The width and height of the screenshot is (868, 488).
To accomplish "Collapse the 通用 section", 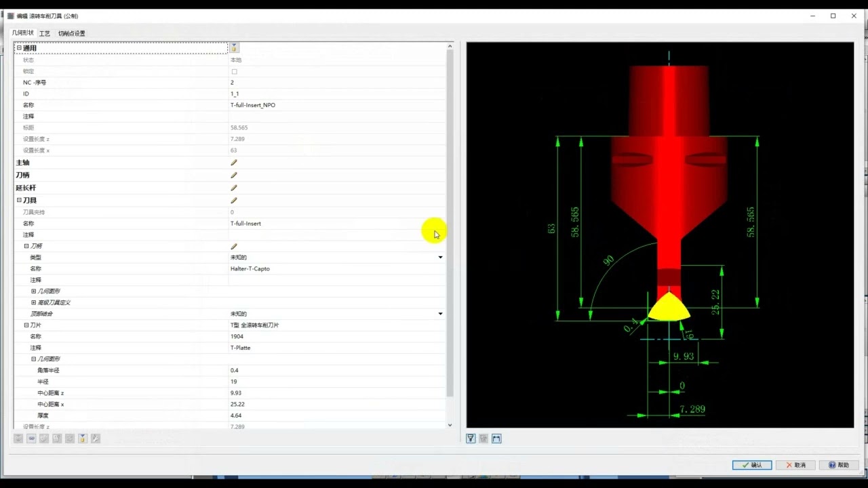I will 19,48.
